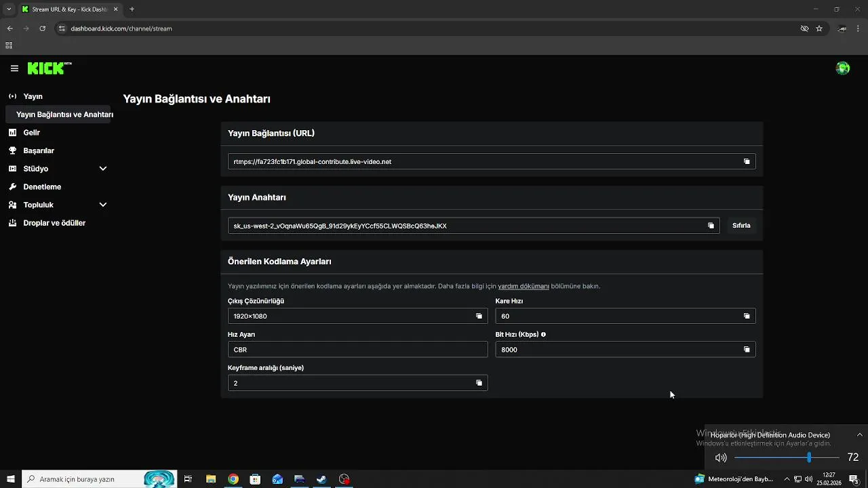Viewport: 868px width, 488px height.
Task: Adjust the volume slider handle
Action: pos(809,457)
